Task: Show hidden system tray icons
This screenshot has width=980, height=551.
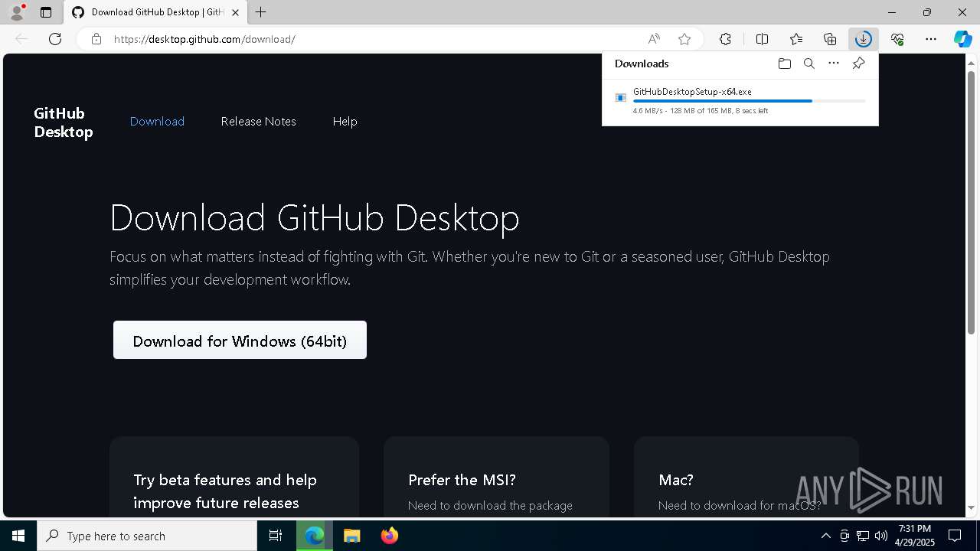Action: 825,536
